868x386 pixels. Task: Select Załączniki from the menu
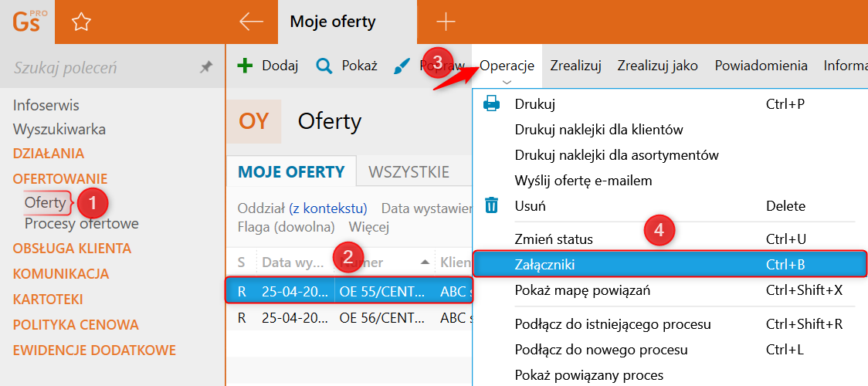[544, 264]
